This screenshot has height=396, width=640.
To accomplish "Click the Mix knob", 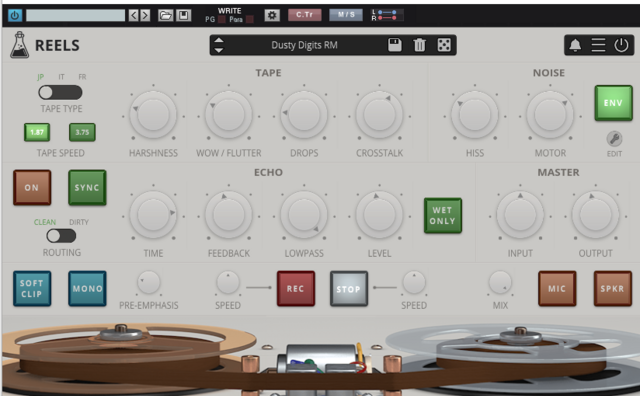I will [x=500, y=283].
